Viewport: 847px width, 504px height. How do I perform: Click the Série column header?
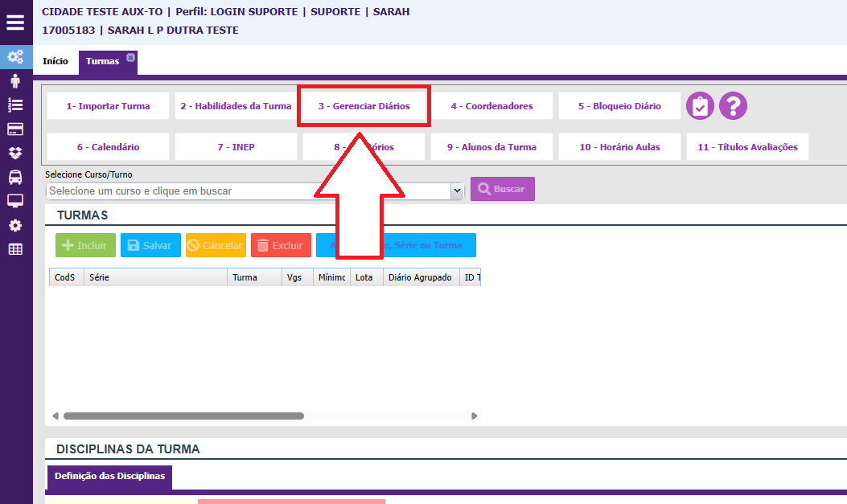(x=155, y=277)
